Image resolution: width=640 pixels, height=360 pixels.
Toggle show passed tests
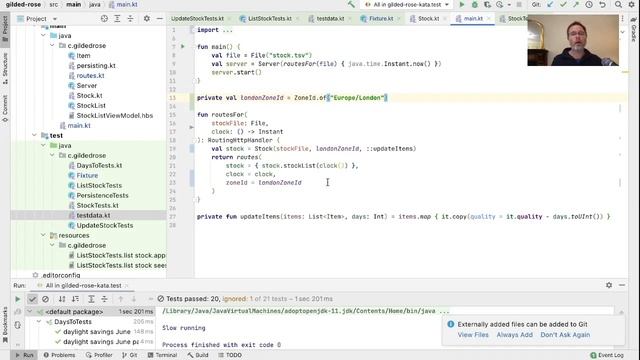[x=32, y=299]
